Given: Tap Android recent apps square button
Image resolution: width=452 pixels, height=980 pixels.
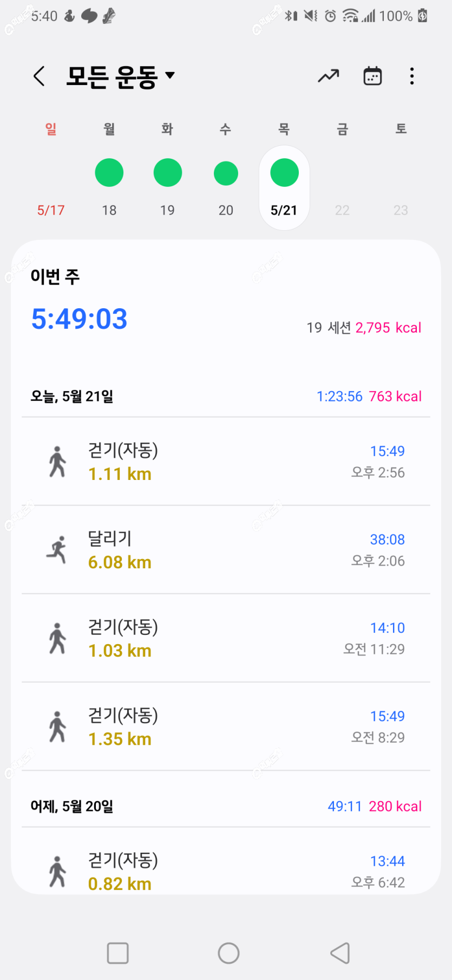Looking at the screenshot, I should click(x=118, y=953).
